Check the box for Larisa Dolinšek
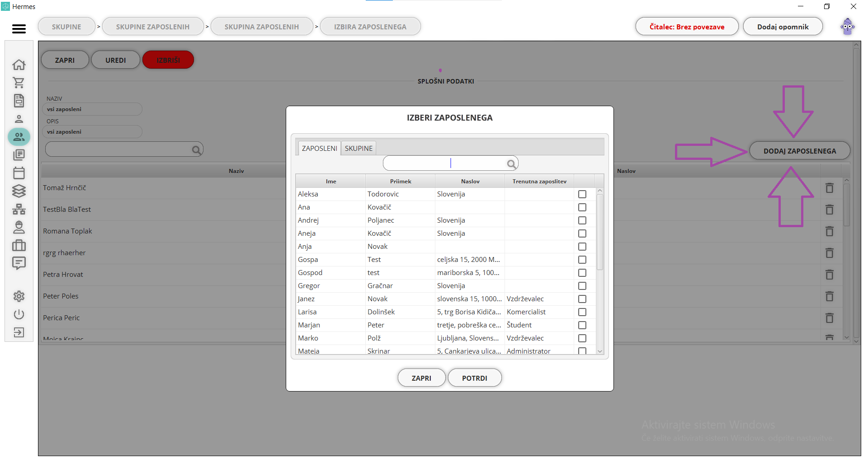 click(582, 312)
